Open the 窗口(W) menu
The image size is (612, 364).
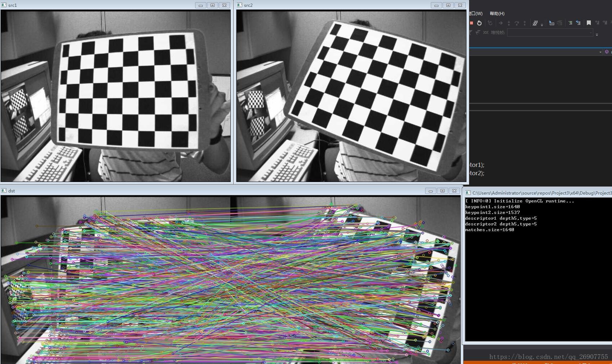[x=476, y=14]
